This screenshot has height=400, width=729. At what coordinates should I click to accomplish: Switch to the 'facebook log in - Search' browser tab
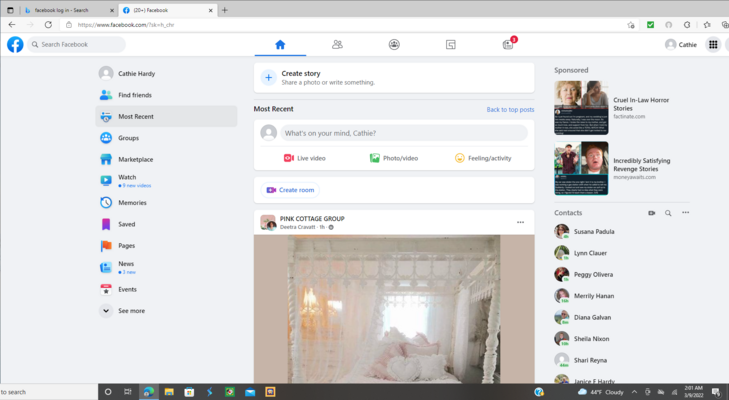tap(60, 10)
